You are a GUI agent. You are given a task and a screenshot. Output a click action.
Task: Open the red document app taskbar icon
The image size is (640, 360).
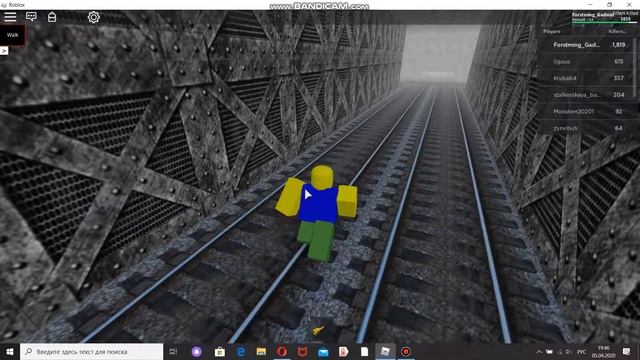point(344,351)
